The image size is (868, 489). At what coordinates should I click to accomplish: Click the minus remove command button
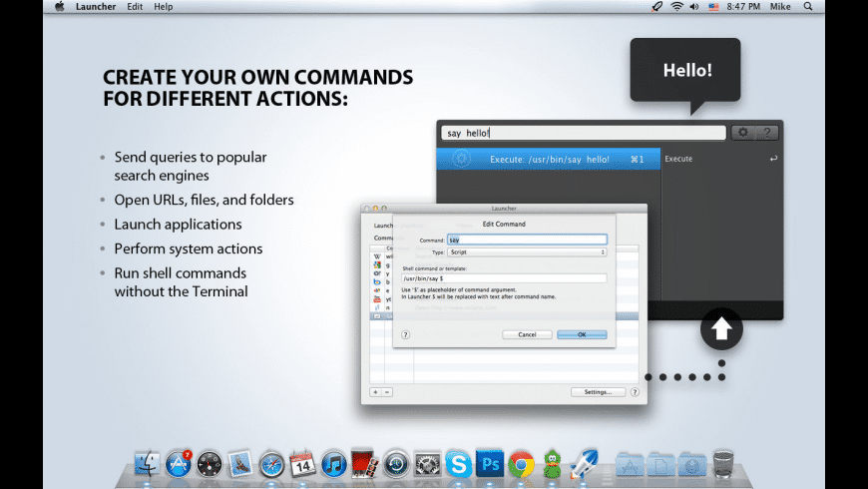pyautogui.click(x=387, y=392)
